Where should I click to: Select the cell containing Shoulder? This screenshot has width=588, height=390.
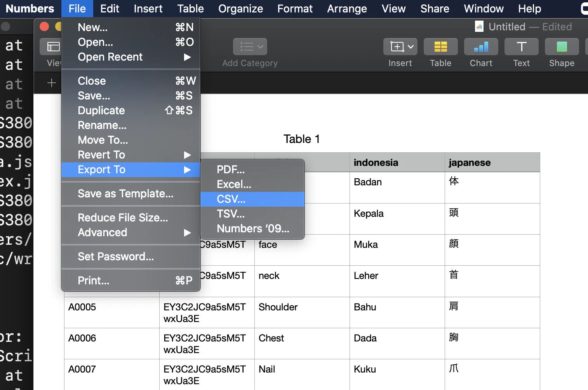(x=302, y=313)
